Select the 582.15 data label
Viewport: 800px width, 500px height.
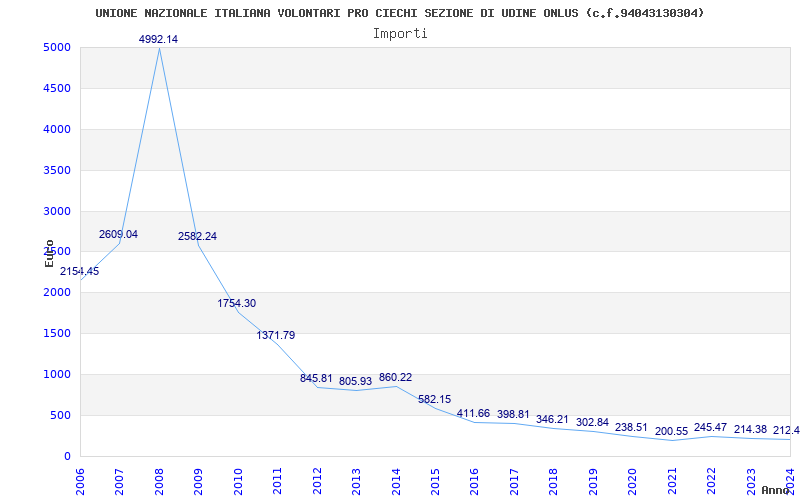tap(435, 399)
